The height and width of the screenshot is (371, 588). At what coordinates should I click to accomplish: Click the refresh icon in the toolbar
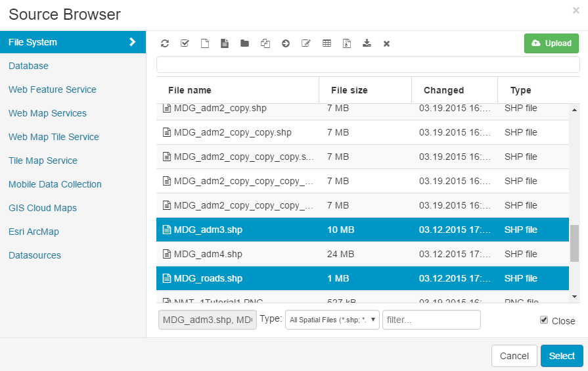coord(165,43)
